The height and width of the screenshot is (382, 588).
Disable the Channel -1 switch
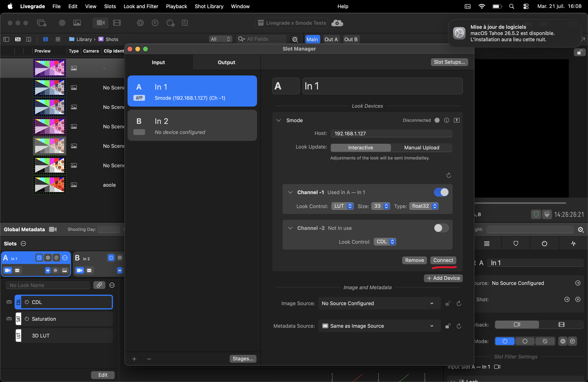click(x=441, y=192)
